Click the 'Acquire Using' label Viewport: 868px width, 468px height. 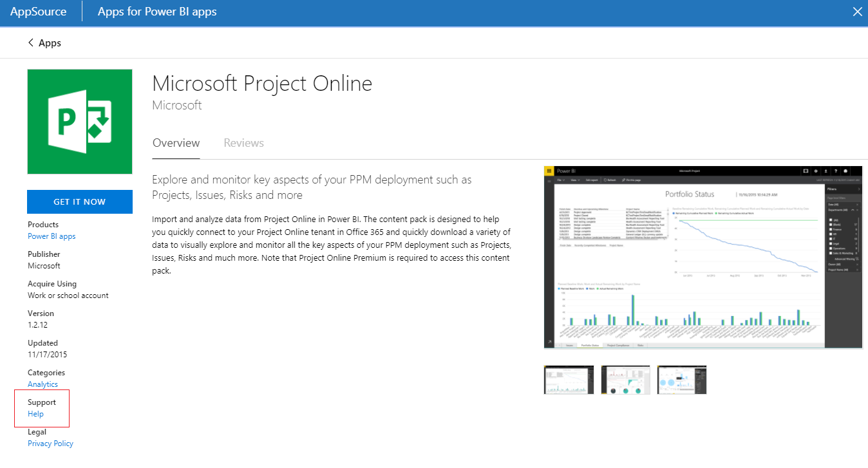click(52, 284)
